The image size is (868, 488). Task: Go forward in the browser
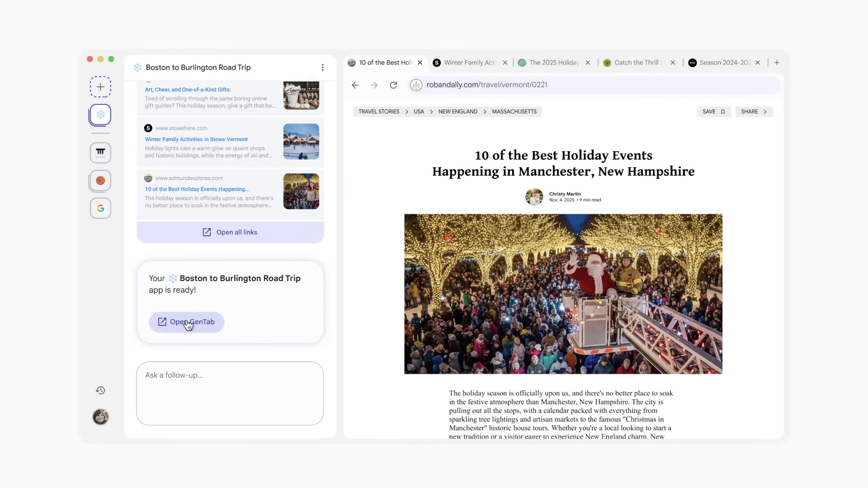[x=374, y=85]
